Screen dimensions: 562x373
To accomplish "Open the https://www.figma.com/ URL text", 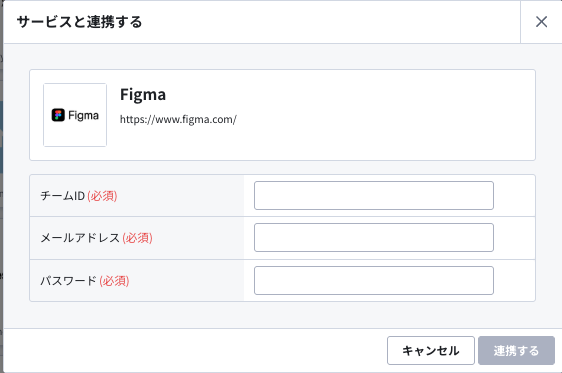I will coord(178,119).
